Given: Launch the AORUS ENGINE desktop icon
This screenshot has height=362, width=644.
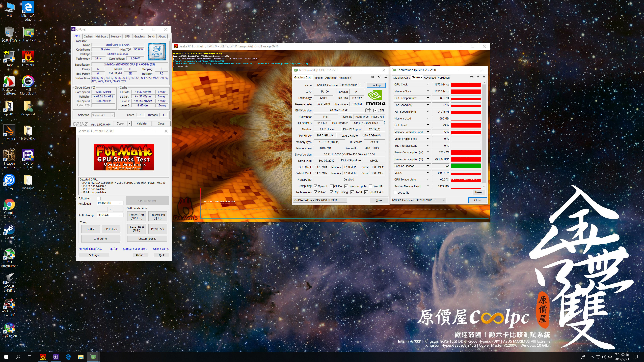Looking at the screenshot, I should [x=9, y=282].
